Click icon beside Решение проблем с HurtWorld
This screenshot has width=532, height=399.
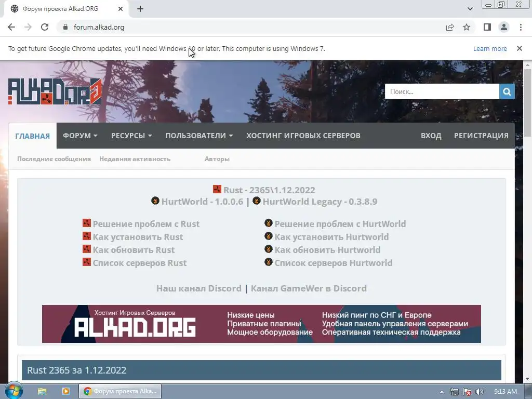[269, 223]
